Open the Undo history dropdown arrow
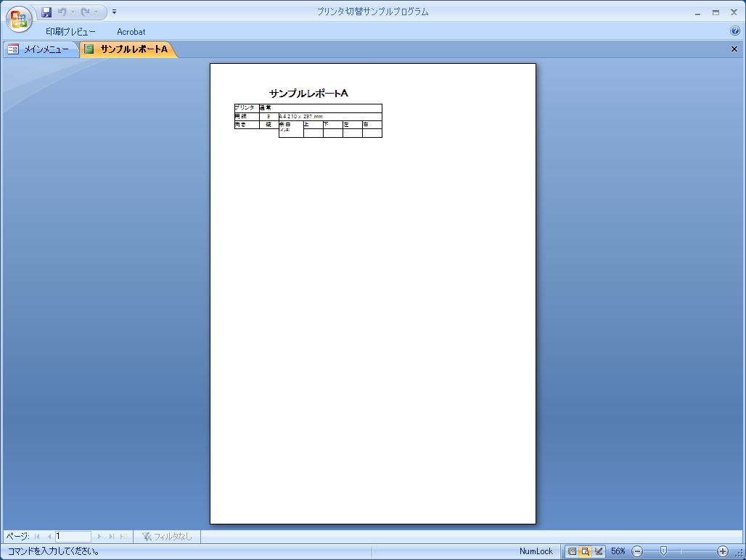Screen dimensions: 746x560 click(x=73, y=12)
